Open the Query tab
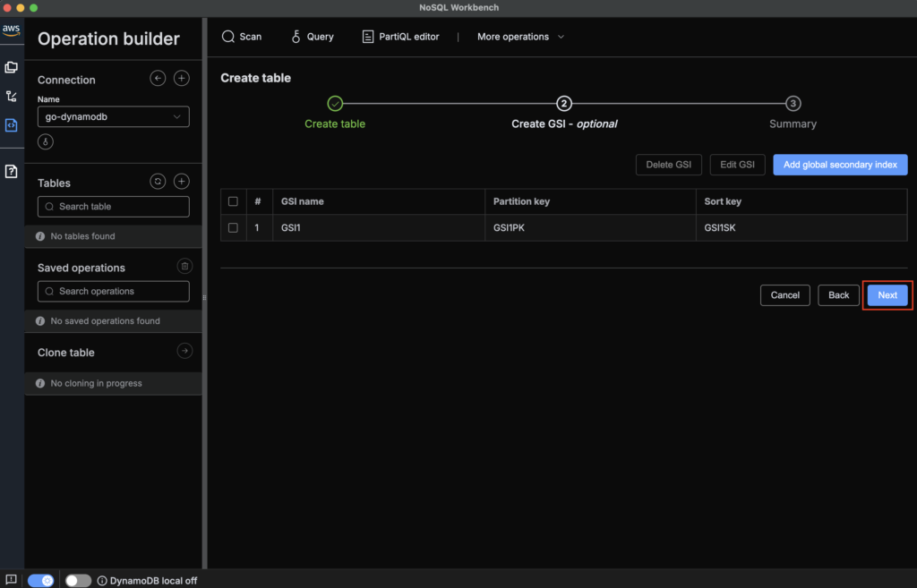The width and height of the screenshot is (917, 588). point(312,37)
